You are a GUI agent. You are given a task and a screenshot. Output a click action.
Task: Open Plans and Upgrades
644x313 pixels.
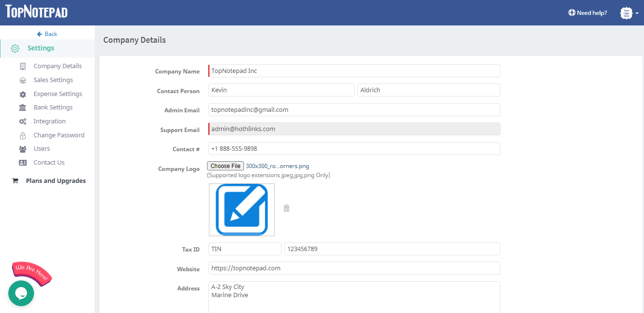tap(56, 181)
